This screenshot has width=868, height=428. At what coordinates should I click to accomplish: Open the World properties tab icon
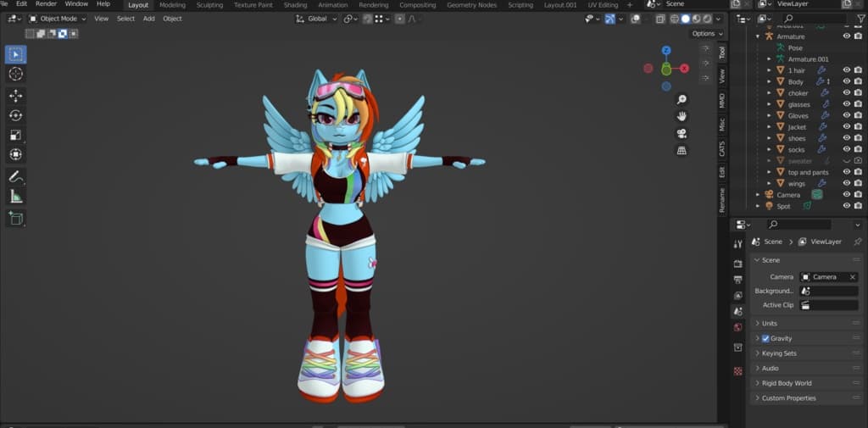pos(737,327)
